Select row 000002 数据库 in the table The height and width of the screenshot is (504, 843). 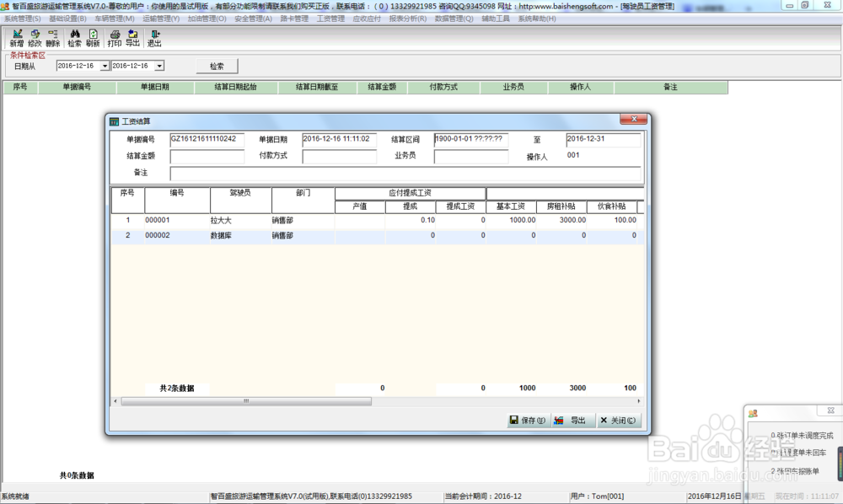pos(378,236)
